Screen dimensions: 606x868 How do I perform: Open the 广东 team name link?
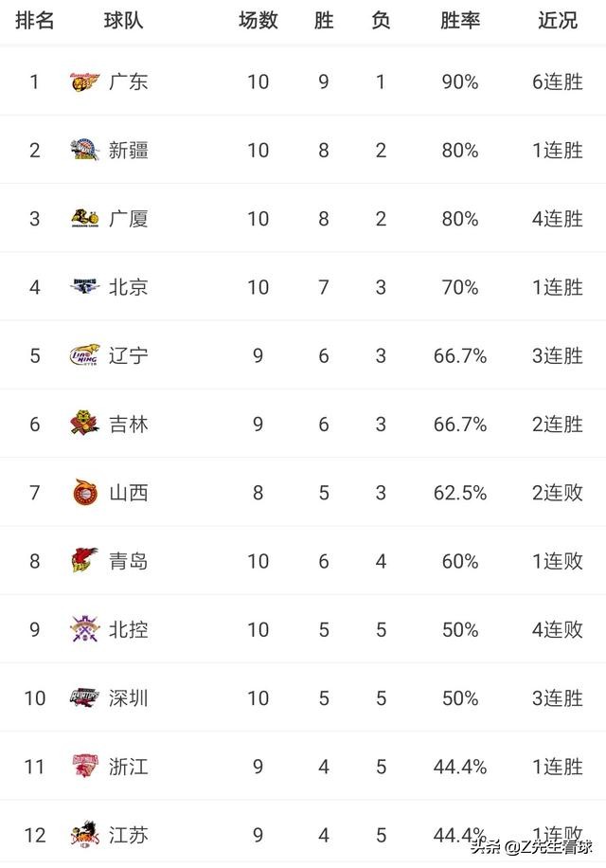pyautogui.click(x=128, y=81)
